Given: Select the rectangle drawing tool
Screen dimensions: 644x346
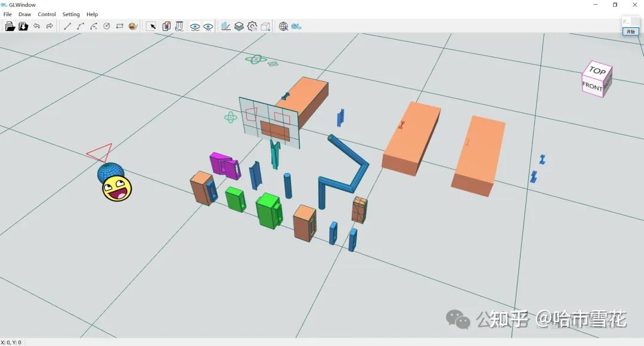Looking at the screenshot, I should coord(120,26).
